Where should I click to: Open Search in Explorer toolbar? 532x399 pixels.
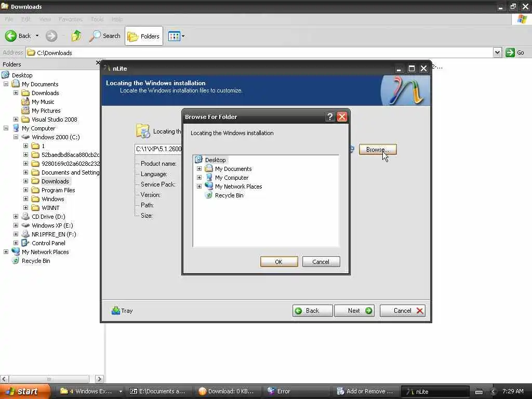coord(104,36)
